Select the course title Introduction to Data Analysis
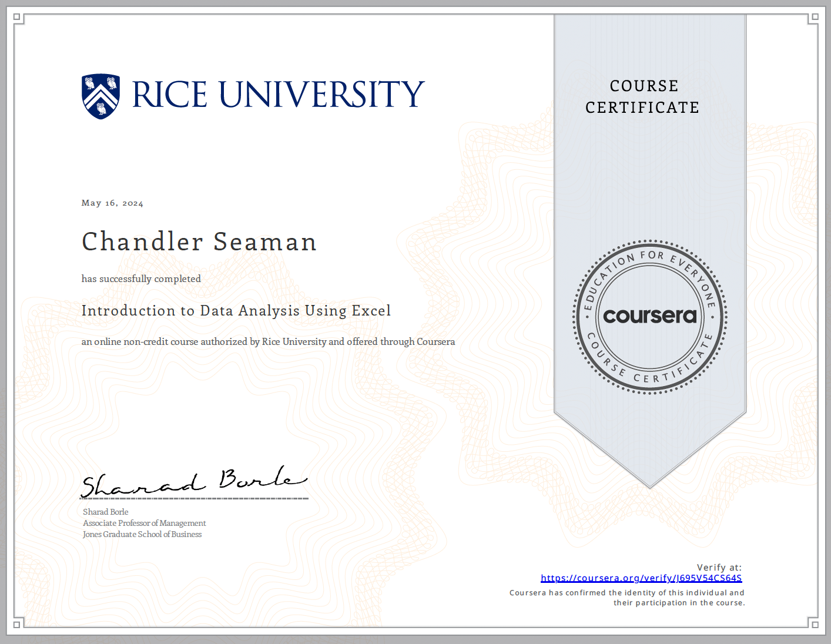 click(x=236, y=311)
